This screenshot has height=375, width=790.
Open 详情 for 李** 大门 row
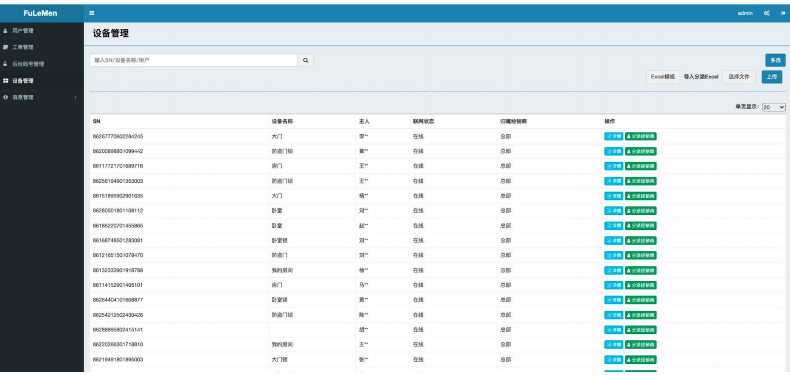(613, 136)
